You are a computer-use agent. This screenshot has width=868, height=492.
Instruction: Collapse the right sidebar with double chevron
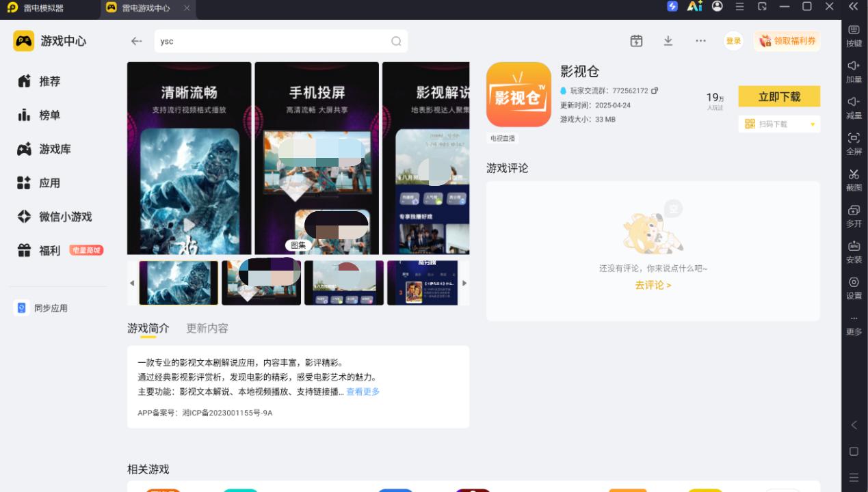pos(854,6)
